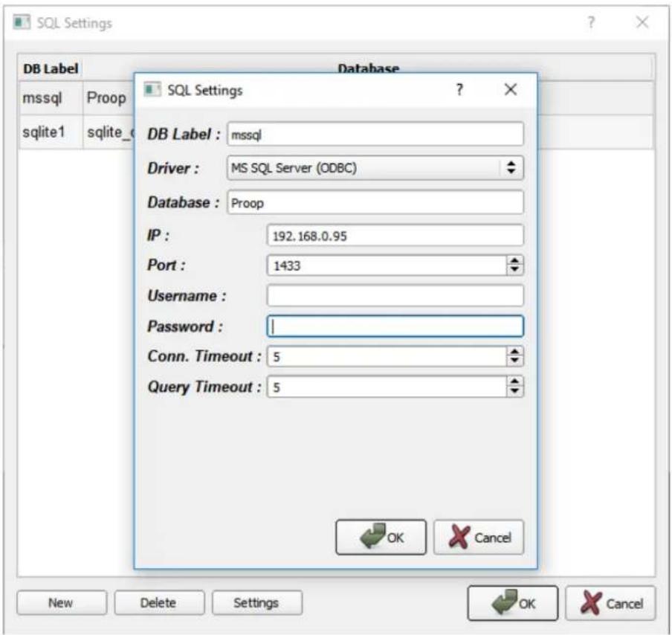This screenshot has height=635, width=672.
Task: Click the DB Label input field containing mssql
Action: click(x=375, y=134)
